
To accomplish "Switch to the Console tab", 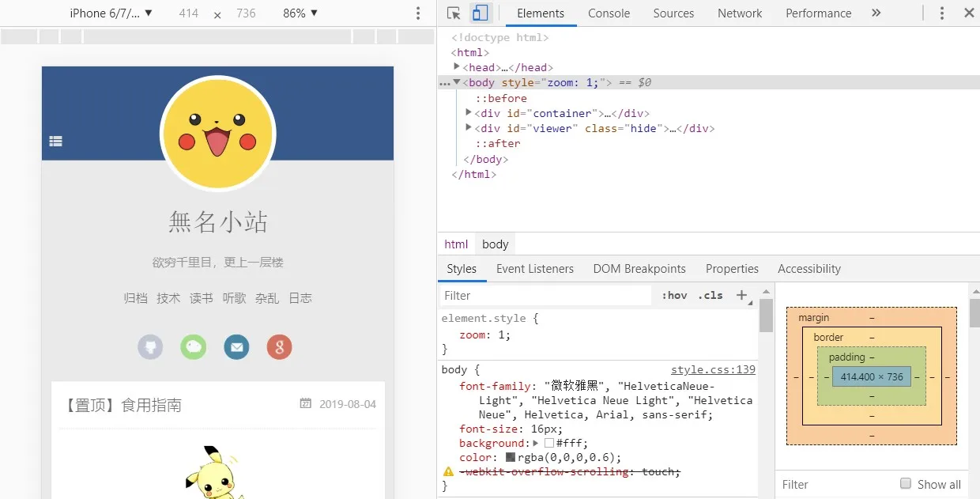I will [609, 13].
